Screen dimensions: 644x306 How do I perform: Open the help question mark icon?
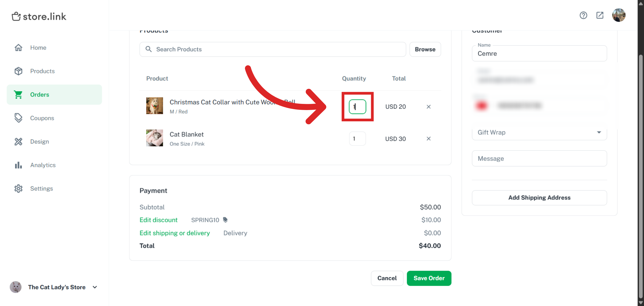pos(583,15)
